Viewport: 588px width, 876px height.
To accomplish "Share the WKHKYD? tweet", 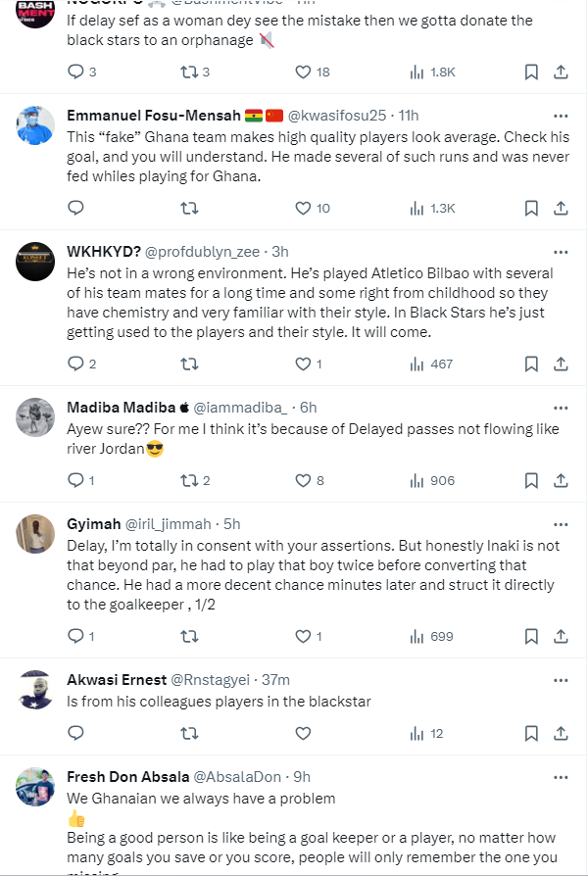I will pyautogui.click(x=561, y=364).
